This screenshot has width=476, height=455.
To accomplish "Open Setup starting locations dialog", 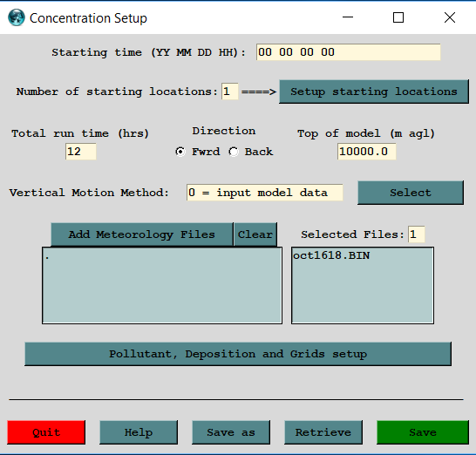I will coord(374,92).
